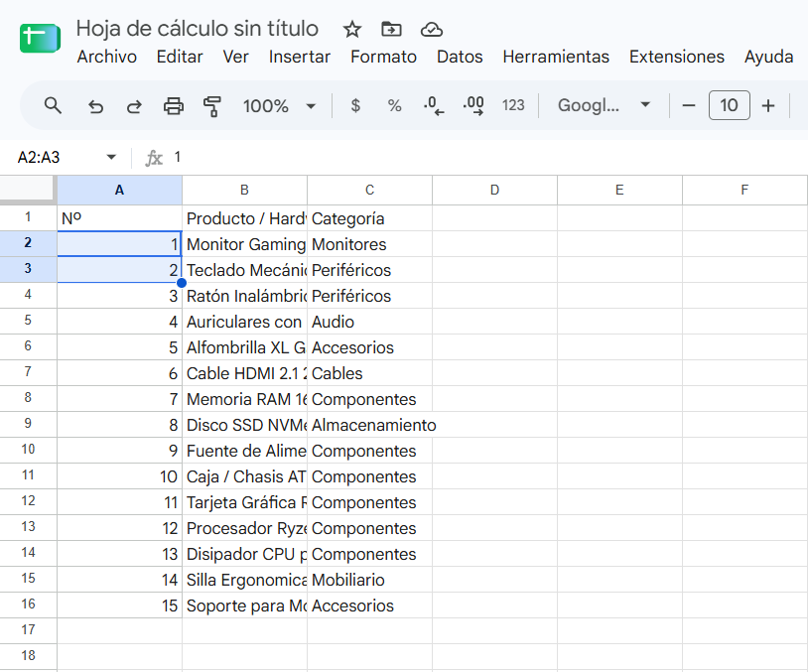Select the Monitor Gaming cell
This screenshot has width=808, height=672.
245,244
